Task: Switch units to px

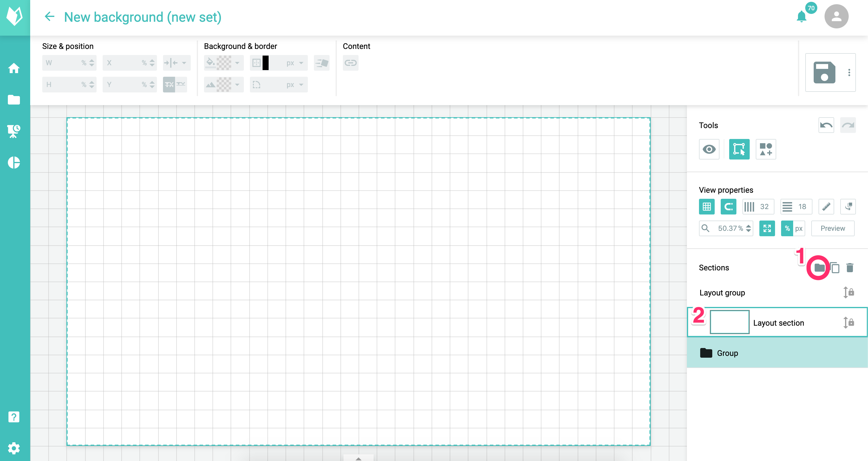Action: pos(799,228)
